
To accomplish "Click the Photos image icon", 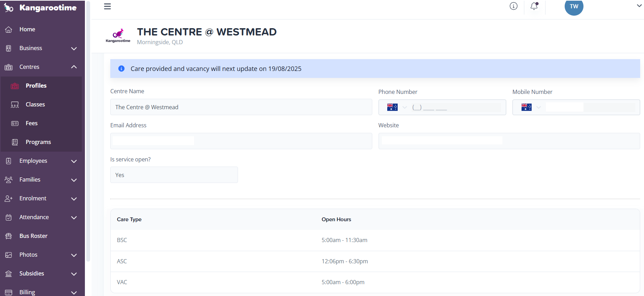I will click(x=9, y=255).
